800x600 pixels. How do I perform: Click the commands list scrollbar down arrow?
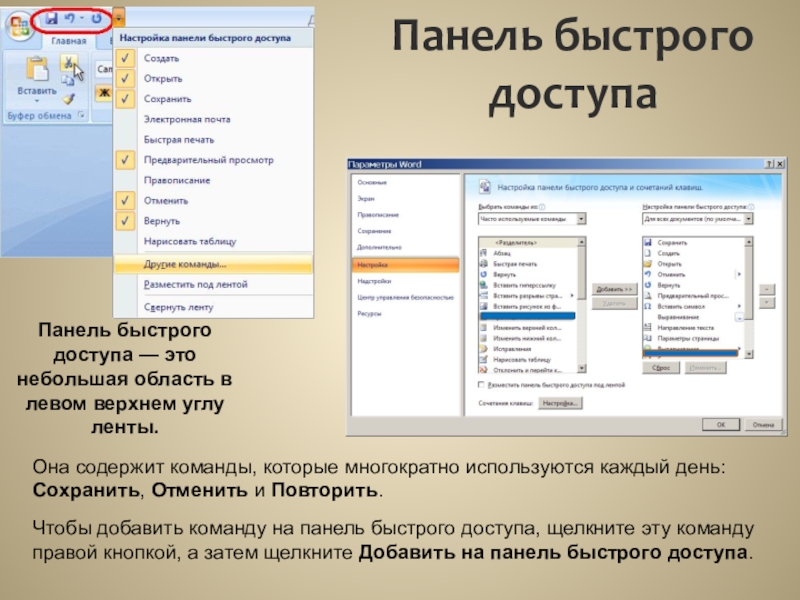[581, 368]
